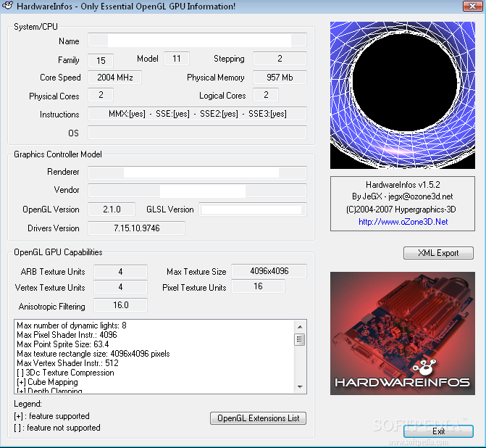Click the Anisotropic Filtering field 16.0

tap(120, 305)
